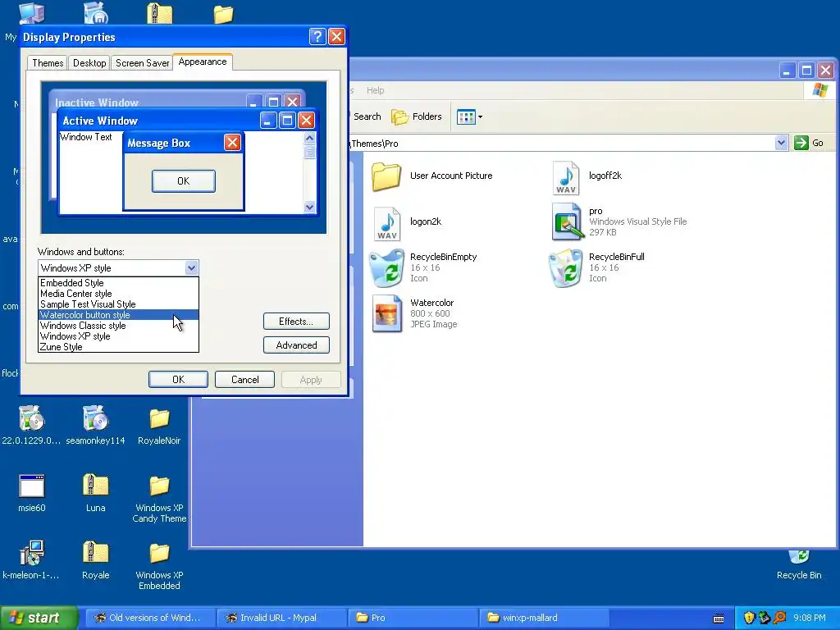Click the Effects... button
840x630 pixels.
(x=296, y=322)
